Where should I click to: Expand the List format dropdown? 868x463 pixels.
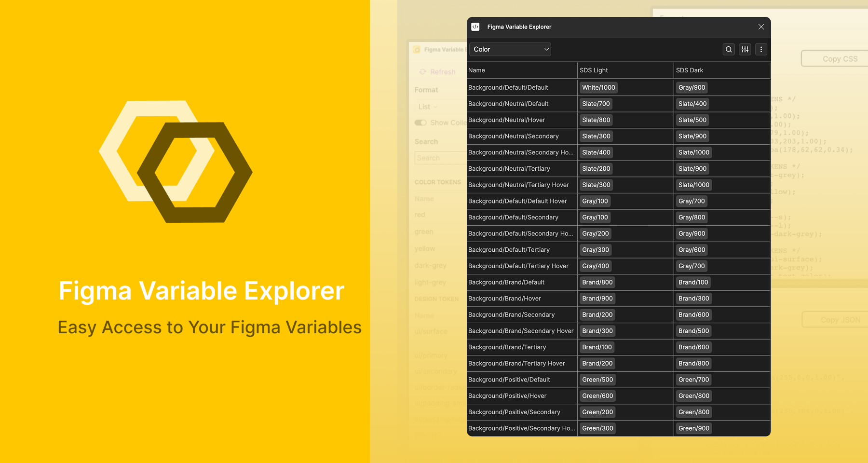[426, 107]
